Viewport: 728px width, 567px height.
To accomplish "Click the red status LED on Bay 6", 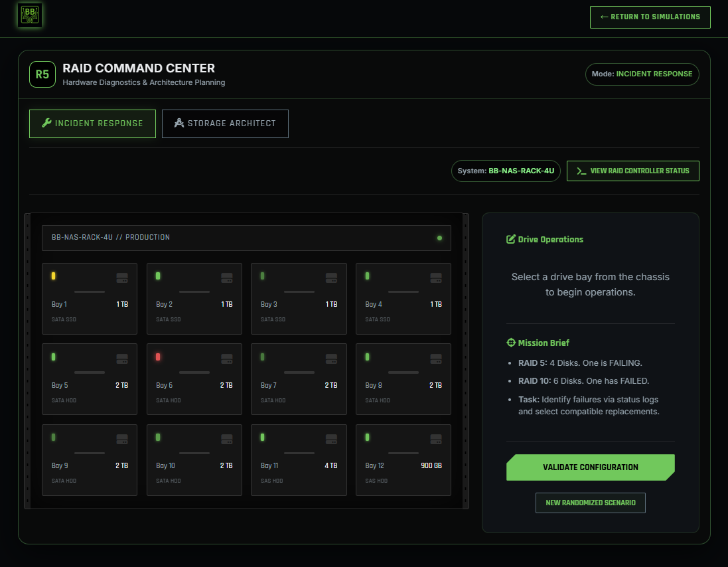I will [x=158, y=357].
